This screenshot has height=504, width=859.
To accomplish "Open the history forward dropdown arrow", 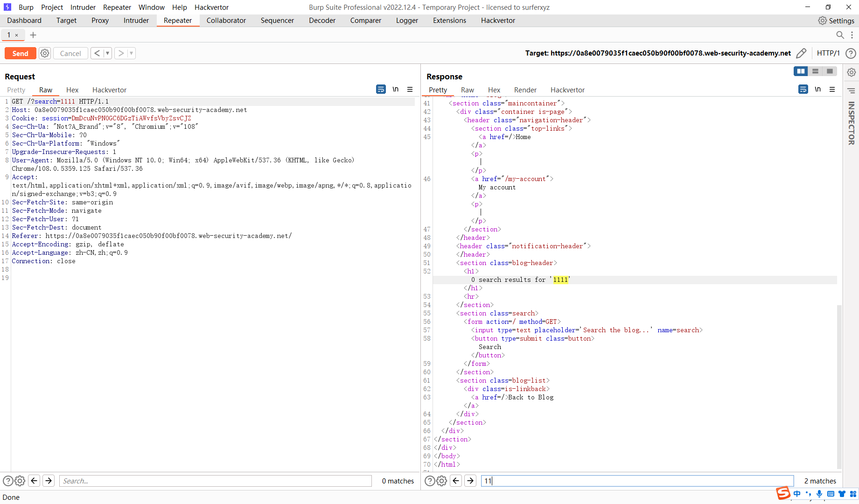I will click(132, 53).
